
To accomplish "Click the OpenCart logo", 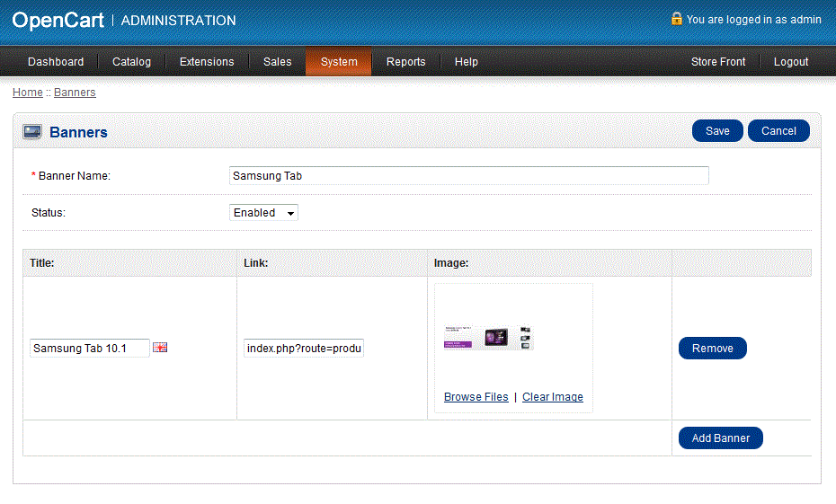I will coord(58,20).
